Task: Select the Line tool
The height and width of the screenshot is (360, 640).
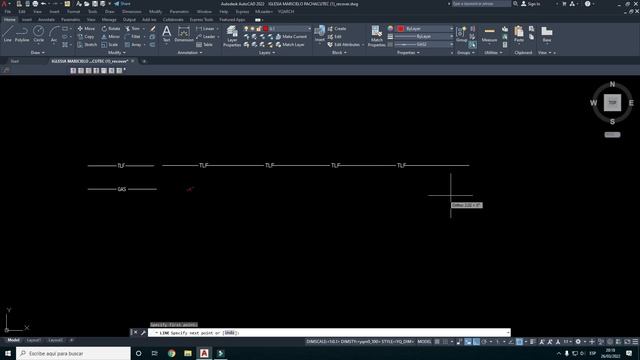Action: [8, 34]
